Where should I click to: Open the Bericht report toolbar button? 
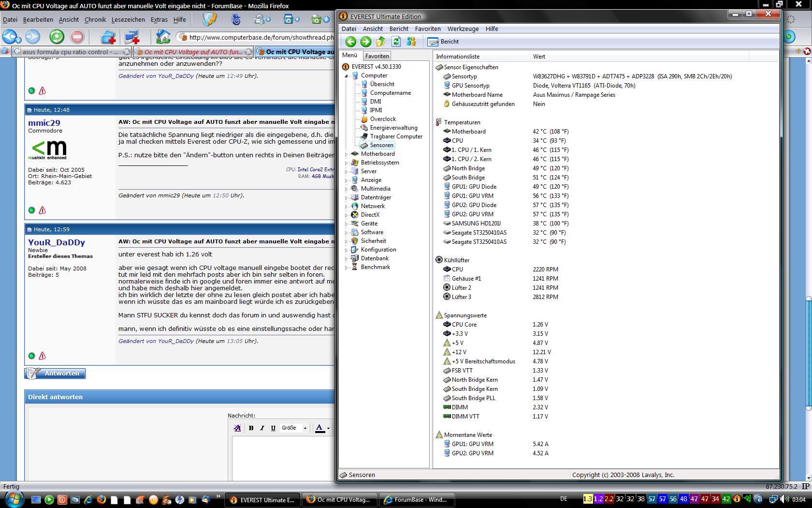[443, 42]
